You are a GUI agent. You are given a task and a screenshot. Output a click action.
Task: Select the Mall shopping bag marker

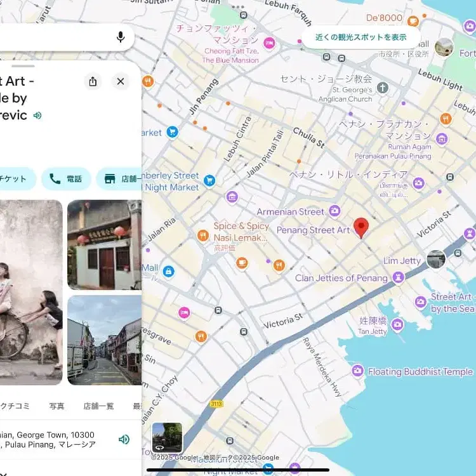[x=168, y=271]
